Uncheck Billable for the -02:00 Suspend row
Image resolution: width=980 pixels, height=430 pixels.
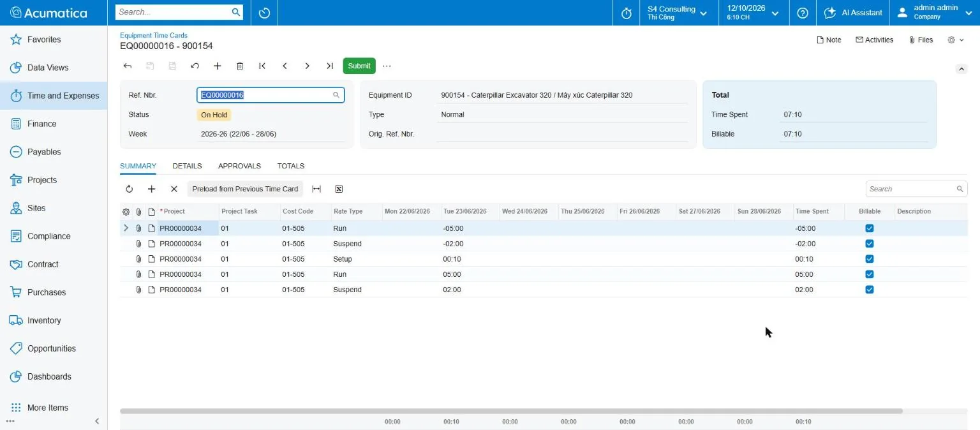pyautogui.click(x=870, y=244)
